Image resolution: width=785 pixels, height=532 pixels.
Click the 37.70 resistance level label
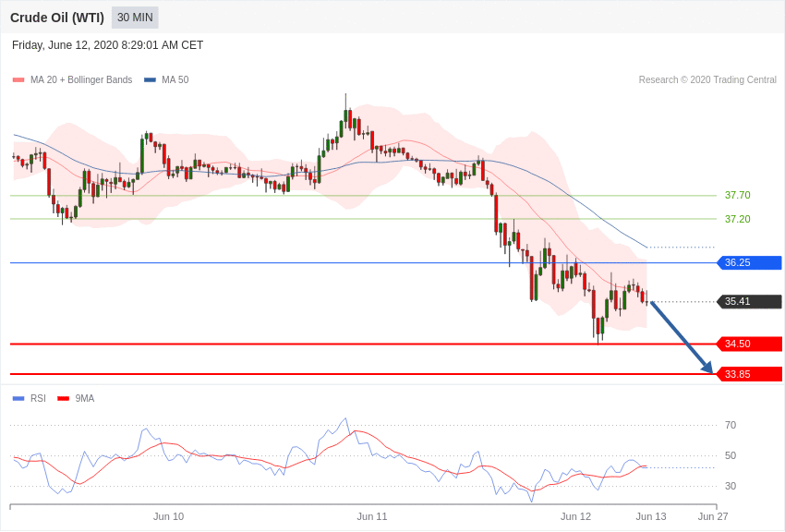737,196
